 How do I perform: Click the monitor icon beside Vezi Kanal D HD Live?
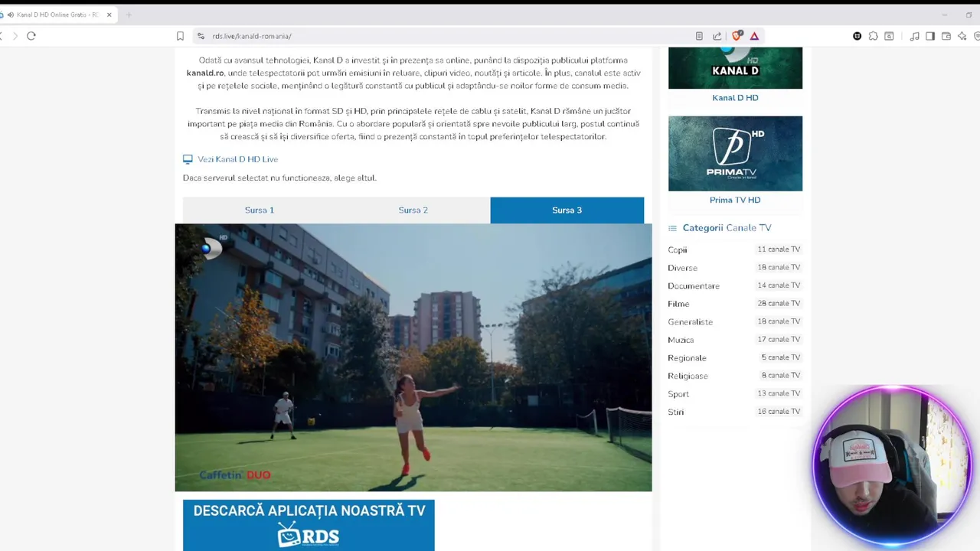click(188, 159)
